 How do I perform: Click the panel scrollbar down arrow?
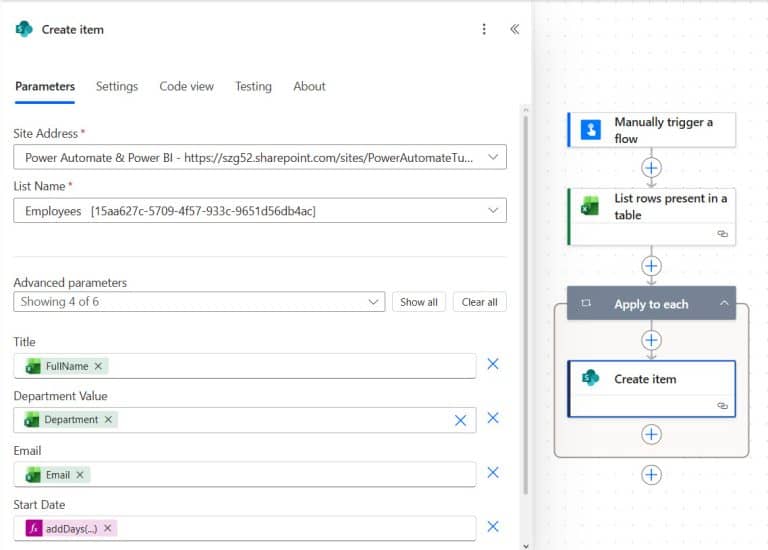526,546
